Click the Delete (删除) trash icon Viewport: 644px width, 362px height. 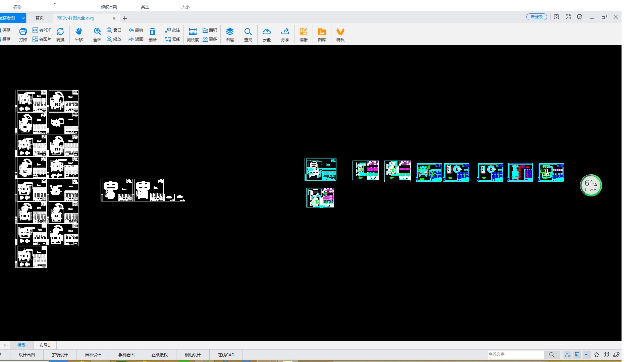pos(152,32)
